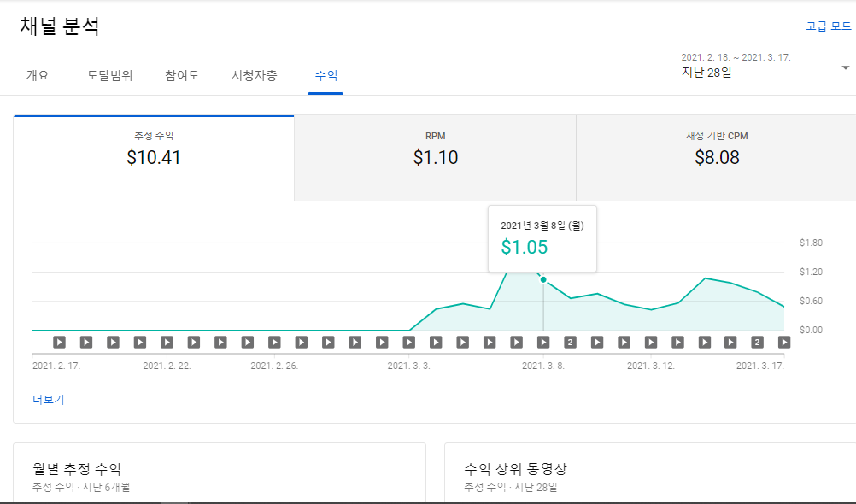Open the 시청자층 tab
The height and width of the screenshot is (504, 856).
point(255,75)
